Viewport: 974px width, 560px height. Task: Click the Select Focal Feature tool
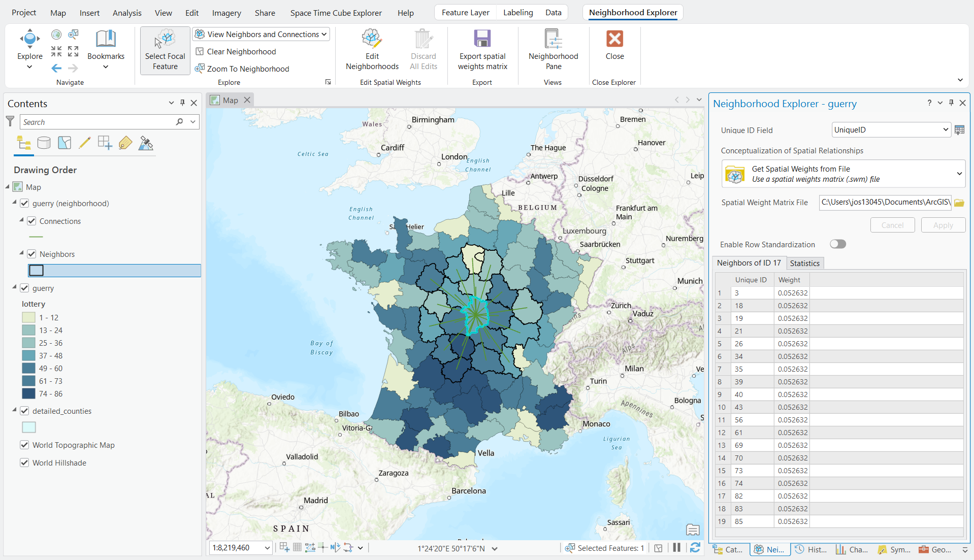tap(165, 50)
